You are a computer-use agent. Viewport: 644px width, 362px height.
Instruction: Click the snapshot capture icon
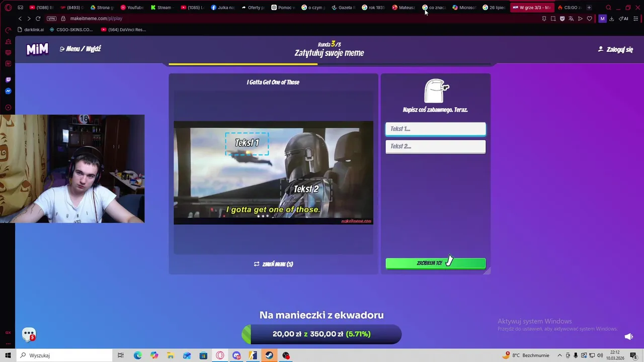pos(553,19)
